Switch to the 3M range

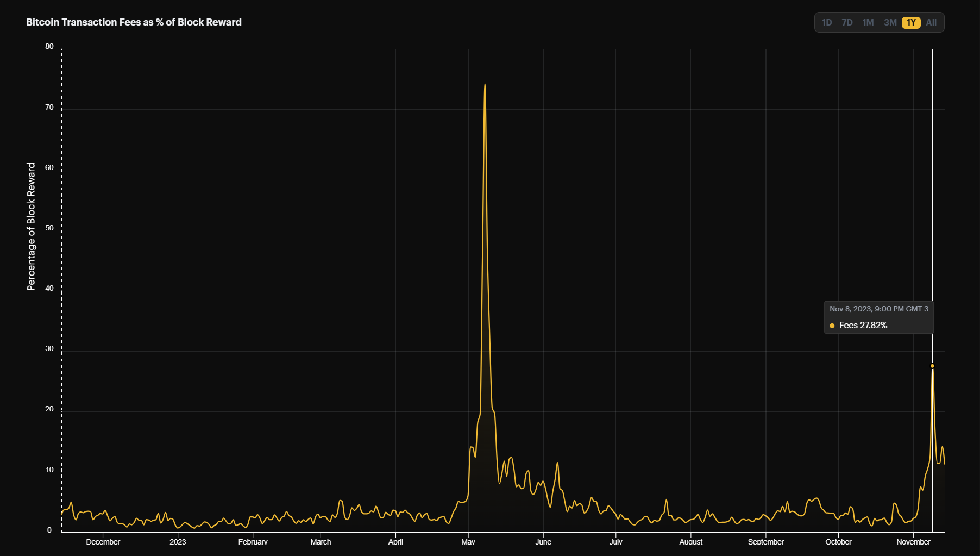[x=890, y=22]
